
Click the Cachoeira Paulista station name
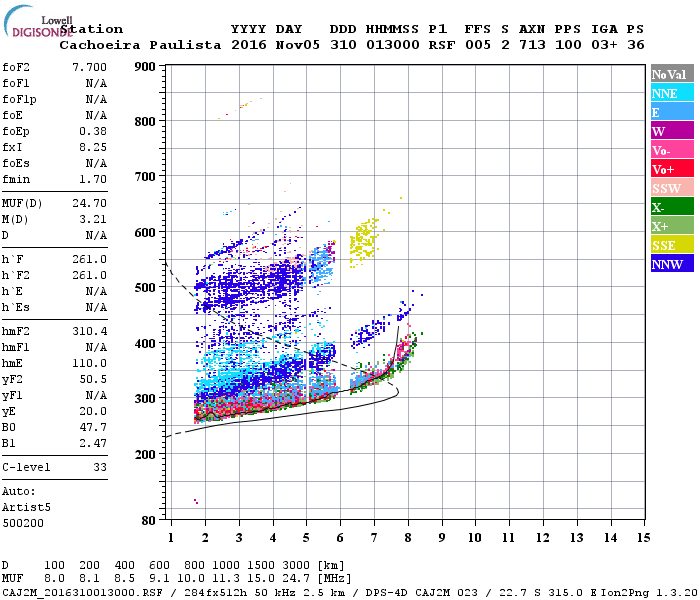pyautogui.click(x=140, y=45)
